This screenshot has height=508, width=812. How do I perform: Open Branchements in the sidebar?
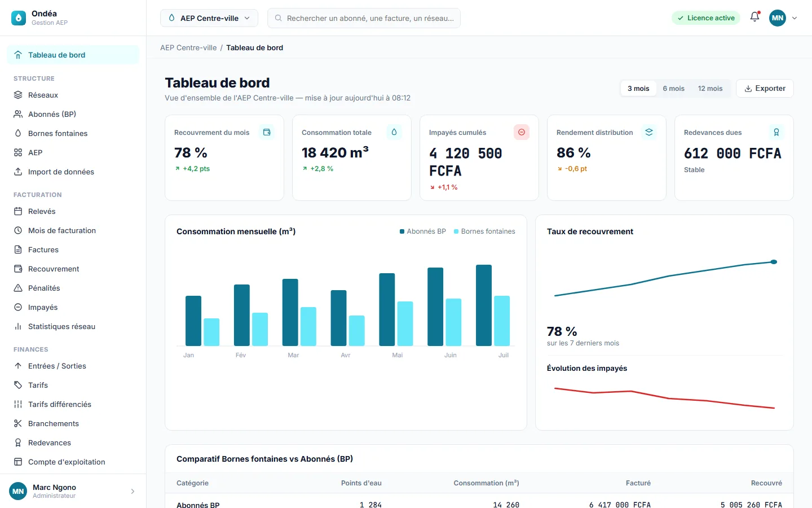pos(73,423)
